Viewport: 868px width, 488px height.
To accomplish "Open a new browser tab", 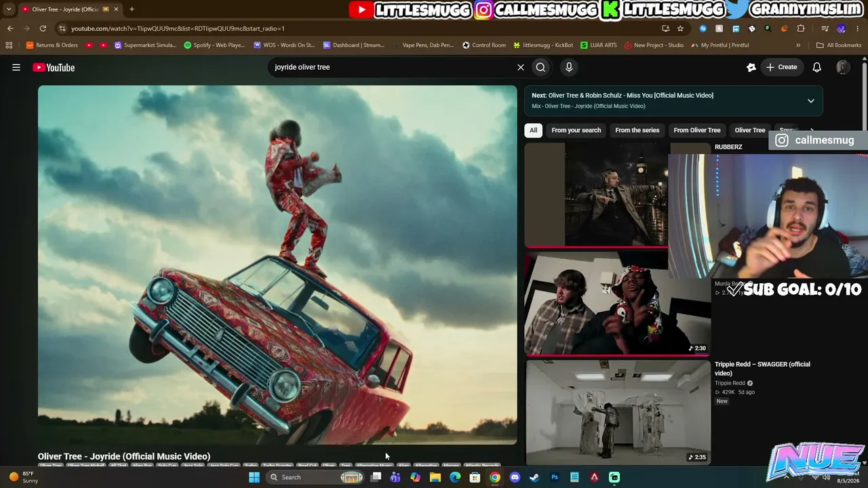I will click(132, 9).
